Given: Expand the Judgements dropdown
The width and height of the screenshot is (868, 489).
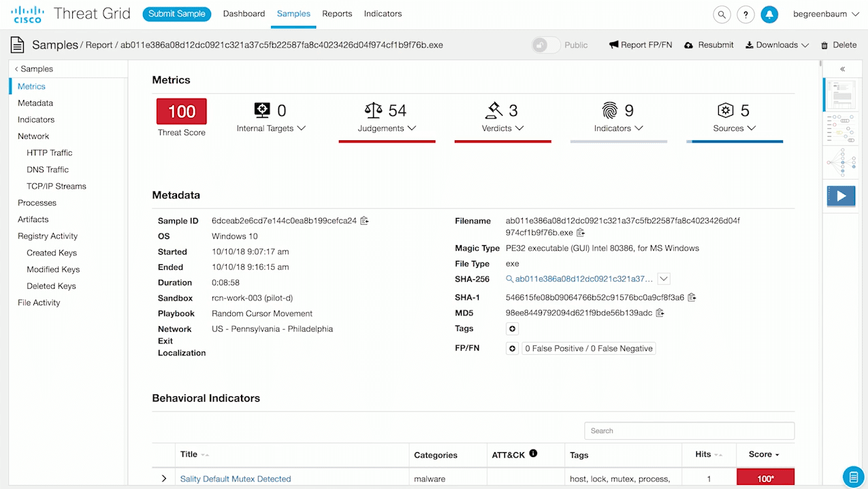Looking at the screenshot, I should [x=387, y=128].
